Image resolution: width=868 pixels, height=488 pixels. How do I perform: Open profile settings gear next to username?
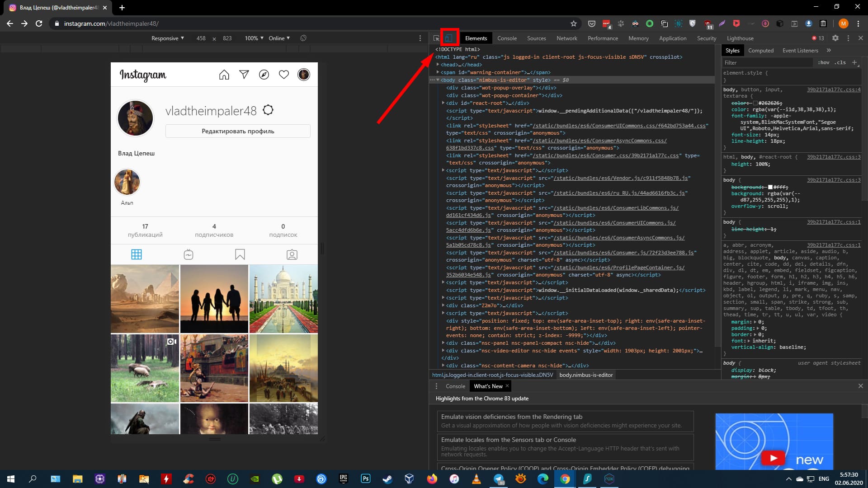pos(268,110)
